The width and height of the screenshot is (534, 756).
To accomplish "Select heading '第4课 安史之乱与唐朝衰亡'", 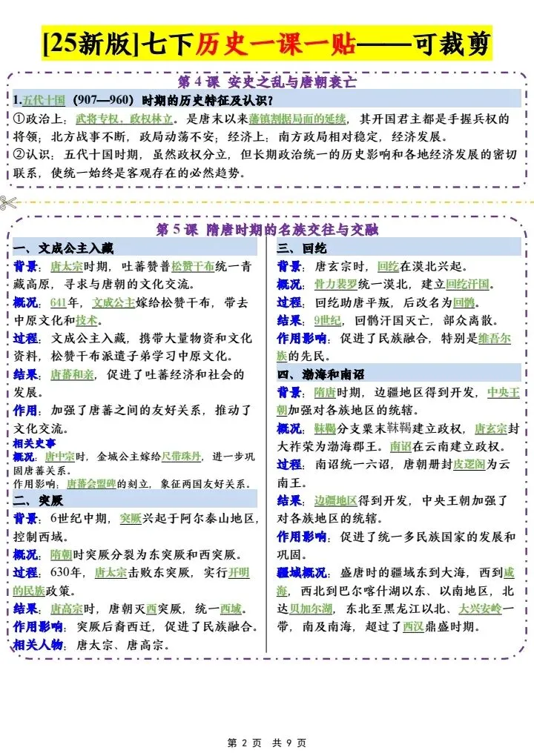I will pos(267,82).
